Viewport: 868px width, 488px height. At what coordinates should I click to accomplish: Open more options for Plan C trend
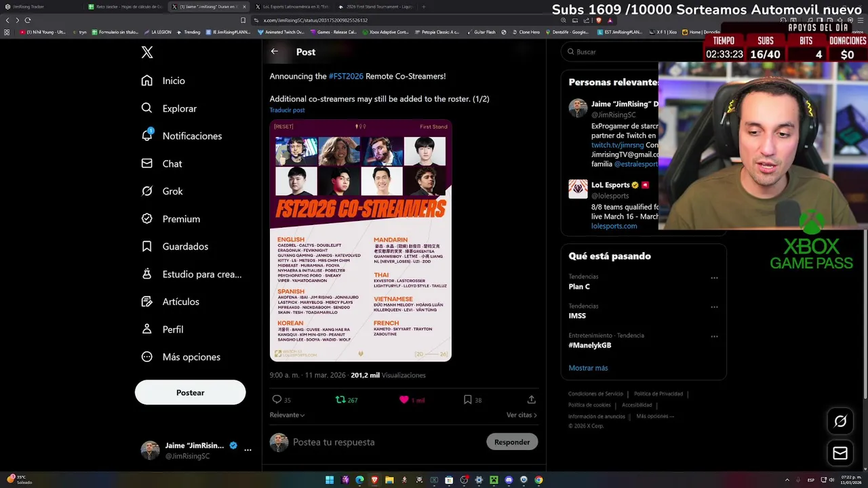[714, 278]
